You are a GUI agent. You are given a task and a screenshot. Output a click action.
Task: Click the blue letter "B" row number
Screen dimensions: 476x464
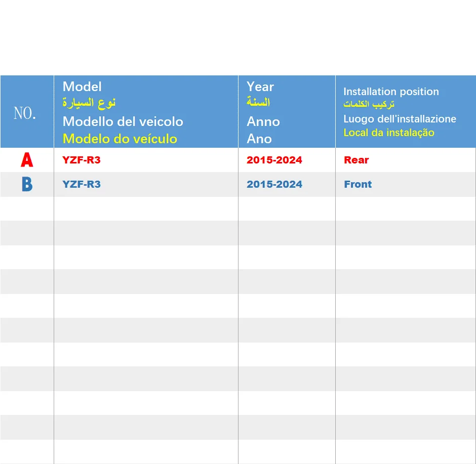[x=27, y=184]
